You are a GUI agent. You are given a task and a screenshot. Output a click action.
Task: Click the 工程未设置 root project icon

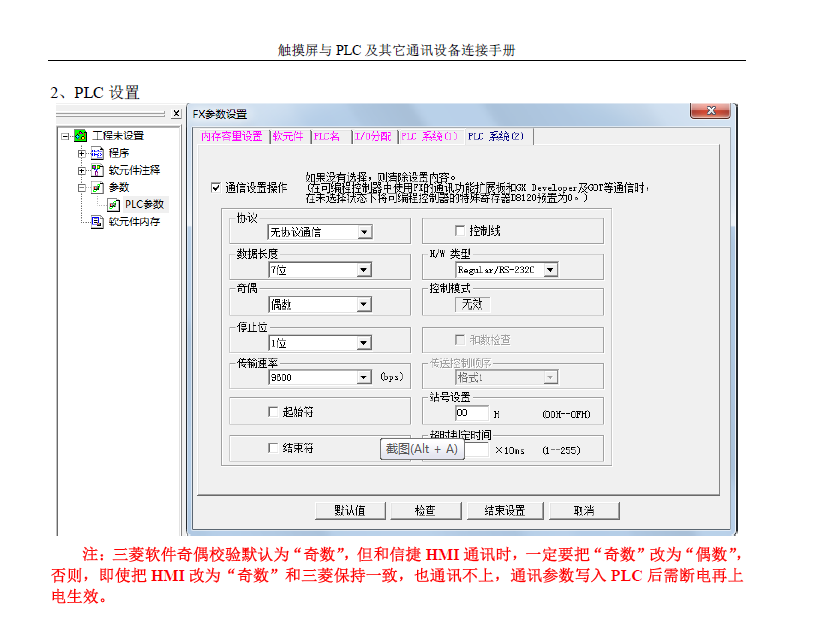click(80, 136)
